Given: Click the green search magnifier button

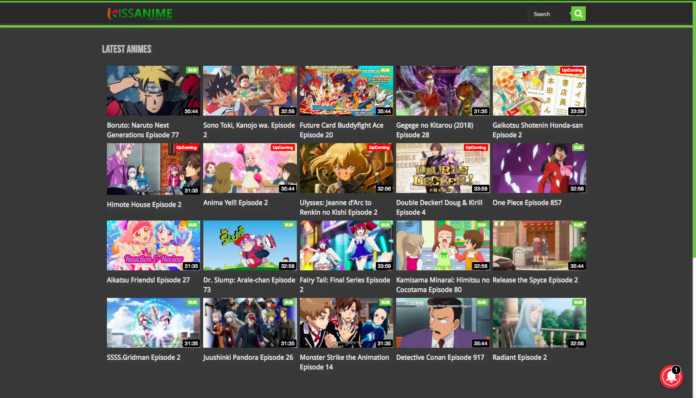Looking at the screenshot, I should pos(578,14).
